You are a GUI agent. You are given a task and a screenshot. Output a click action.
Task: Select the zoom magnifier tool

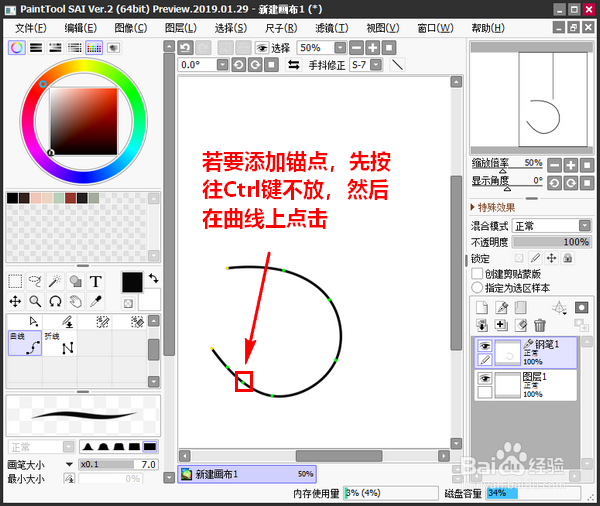(x=35, y=302)
